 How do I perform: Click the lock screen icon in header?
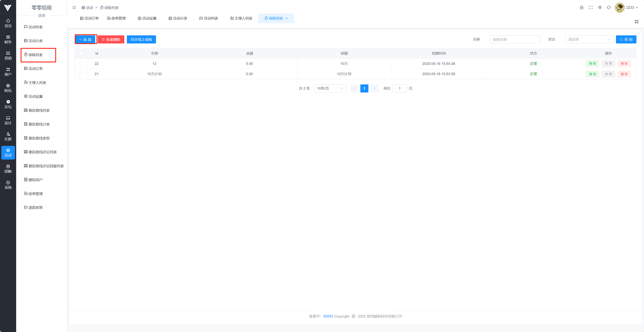tap(581, 8)
